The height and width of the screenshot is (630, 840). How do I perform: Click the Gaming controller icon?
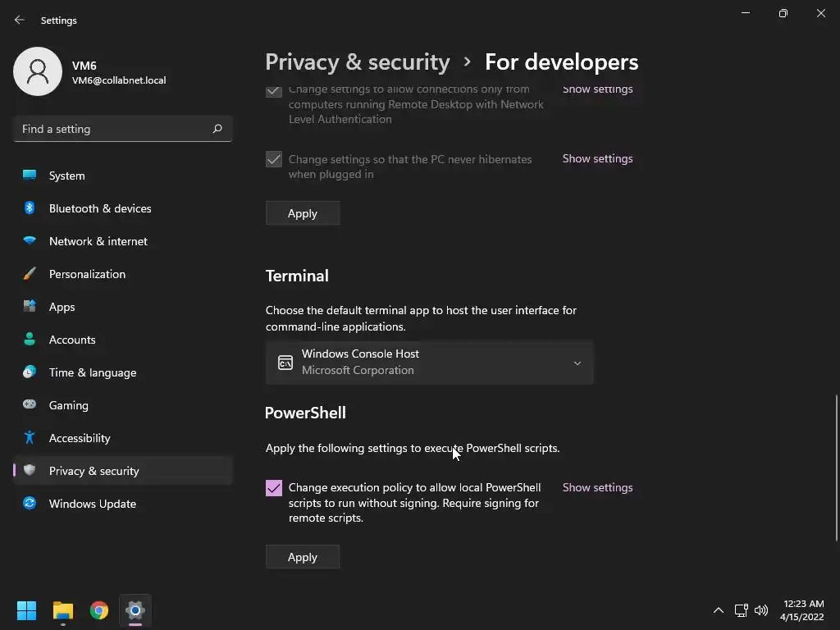pyautogui.click(x=30, y=405)
